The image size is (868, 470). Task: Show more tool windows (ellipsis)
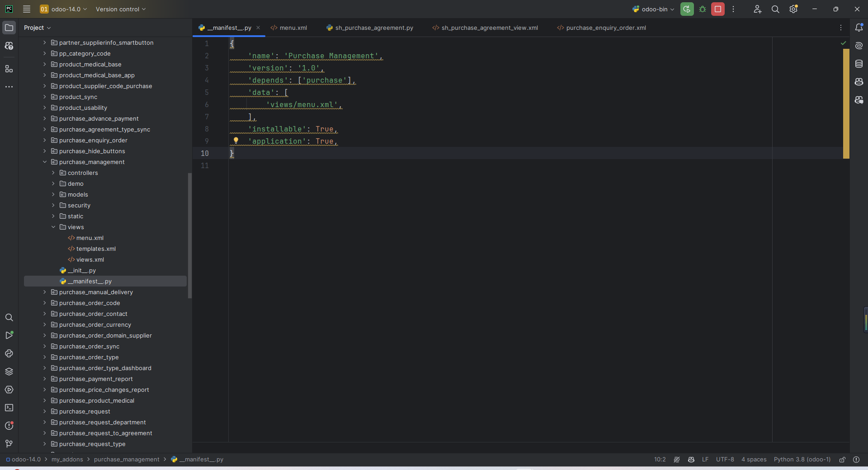tap(9, 87)
